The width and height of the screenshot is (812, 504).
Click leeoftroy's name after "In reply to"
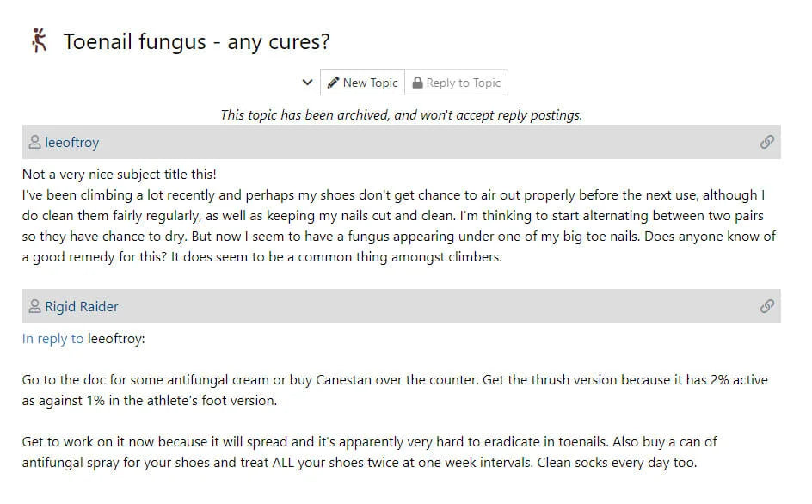tap(115, 339)
